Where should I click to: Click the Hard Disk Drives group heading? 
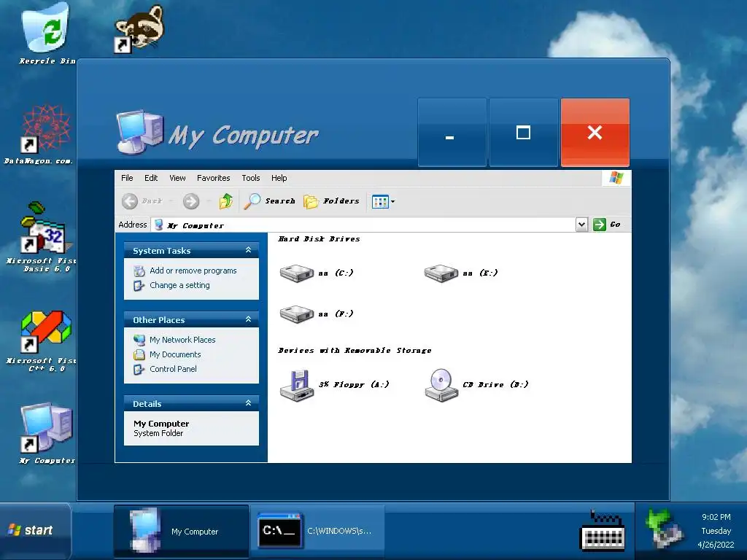click(319, 239)
